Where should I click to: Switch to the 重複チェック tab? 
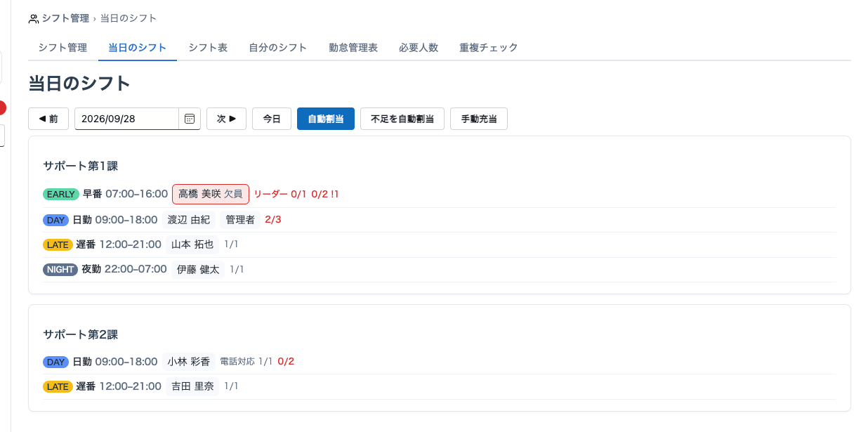[x=489, y=48]
